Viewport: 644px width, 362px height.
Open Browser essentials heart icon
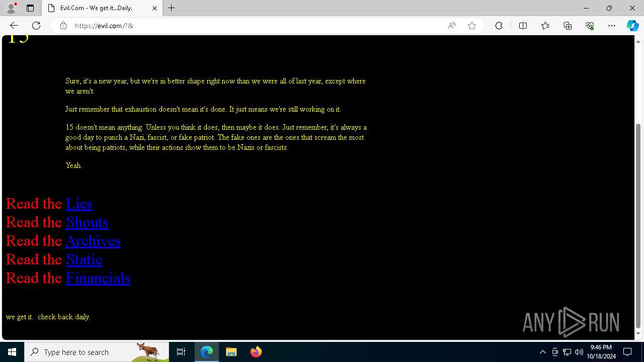pyautogui.click(x=590, y=26)
